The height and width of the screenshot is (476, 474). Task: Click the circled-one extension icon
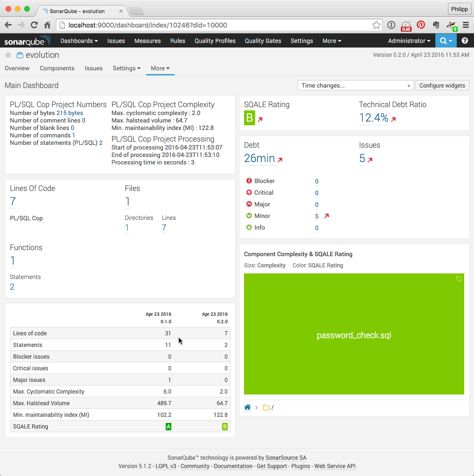[391, 25]
